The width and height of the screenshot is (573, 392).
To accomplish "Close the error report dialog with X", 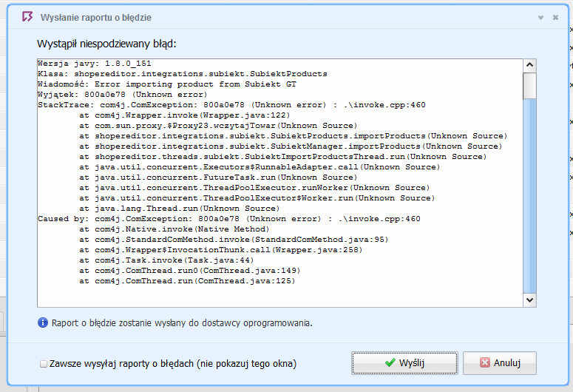I will coord(555,18).
